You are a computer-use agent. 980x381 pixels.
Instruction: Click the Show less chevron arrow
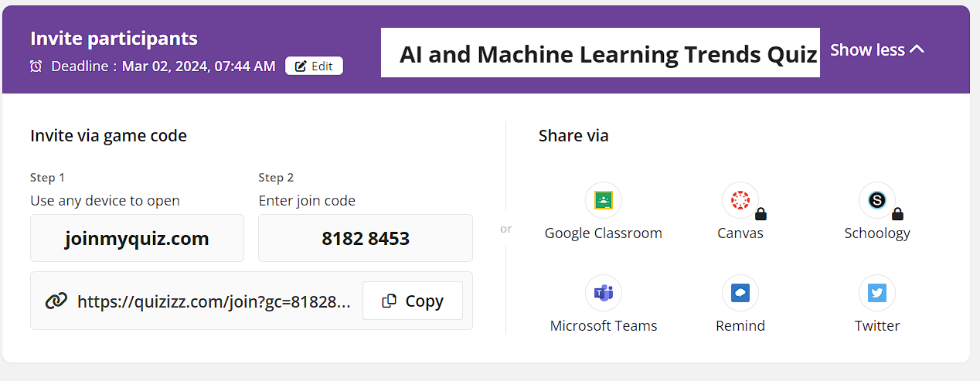(917, 49)
